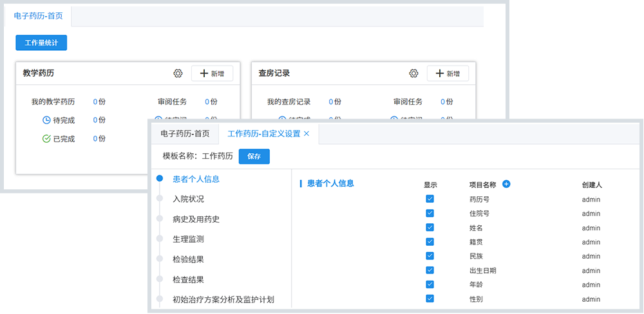Toggle the 性别 display checkbox
This screenshot has width=644, height=314.
tap(430, 299)
